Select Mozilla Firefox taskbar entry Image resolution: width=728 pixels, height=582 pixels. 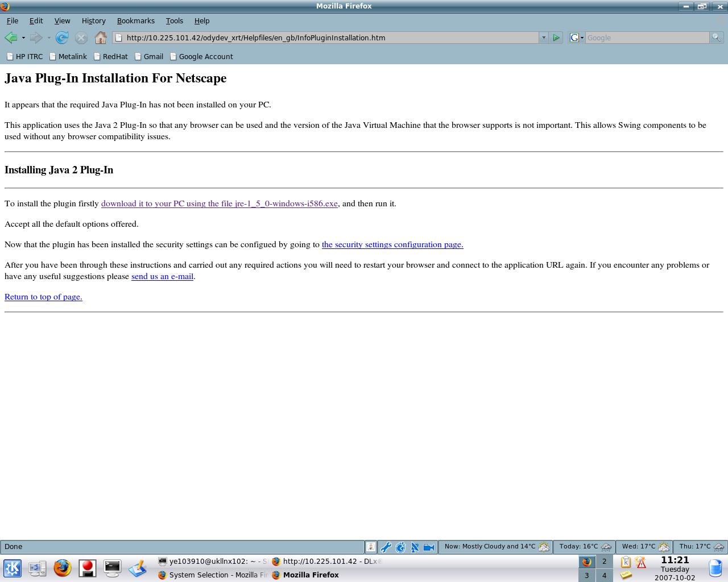tap(326, 575)
